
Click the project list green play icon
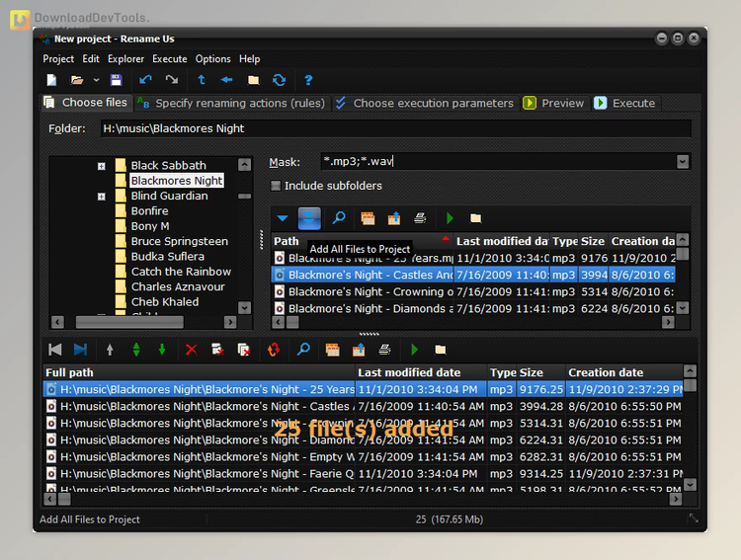tap(414, 350)
